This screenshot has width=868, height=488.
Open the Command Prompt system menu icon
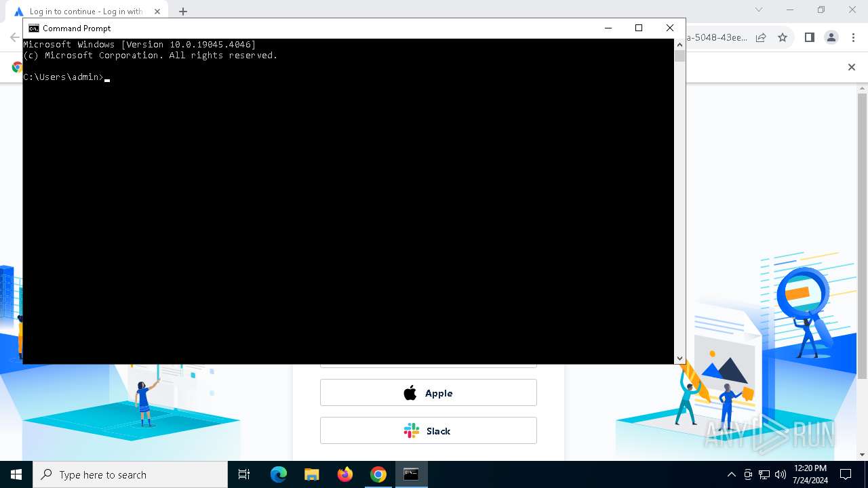34,28
